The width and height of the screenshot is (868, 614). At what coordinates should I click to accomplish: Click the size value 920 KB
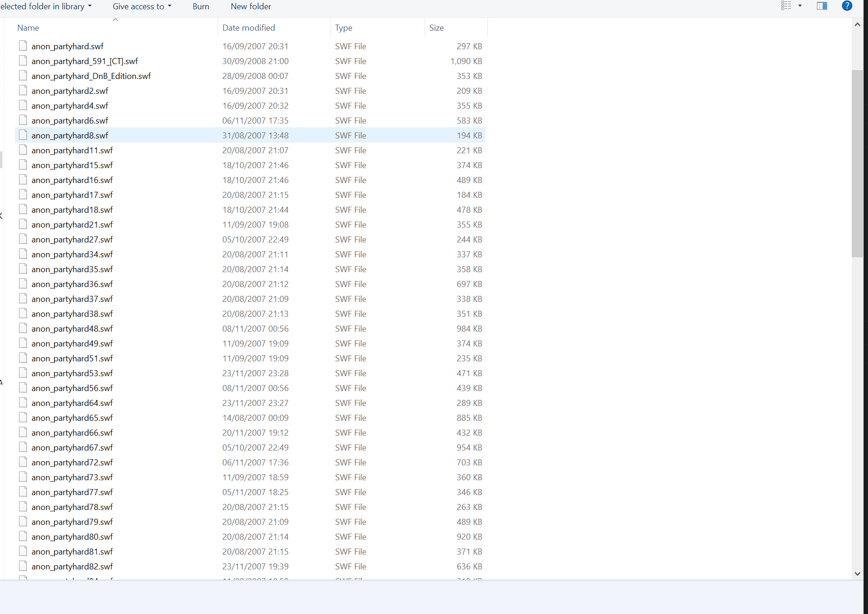point(469,537)
